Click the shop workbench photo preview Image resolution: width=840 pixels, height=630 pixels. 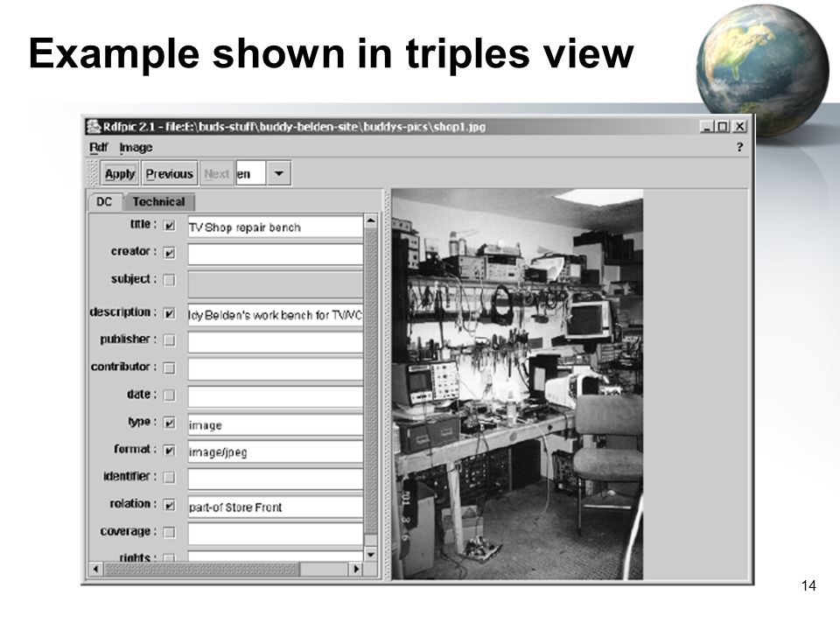(x=517, y=383)
